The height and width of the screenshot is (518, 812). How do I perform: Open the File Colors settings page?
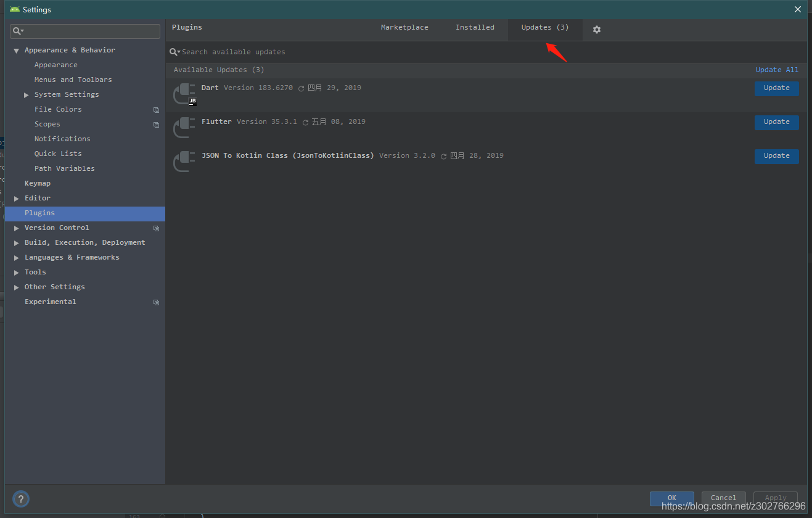coord(58,110)
